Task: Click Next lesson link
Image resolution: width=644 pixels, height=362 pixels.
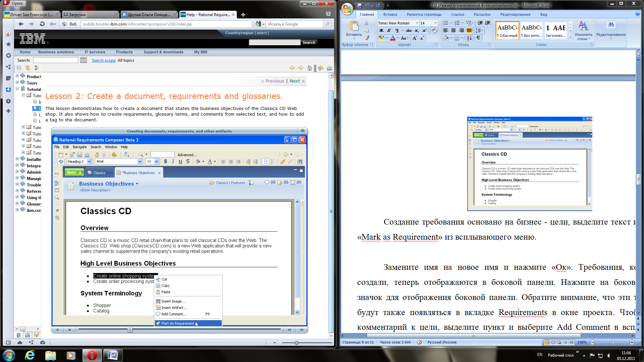Action: point(297,81)
